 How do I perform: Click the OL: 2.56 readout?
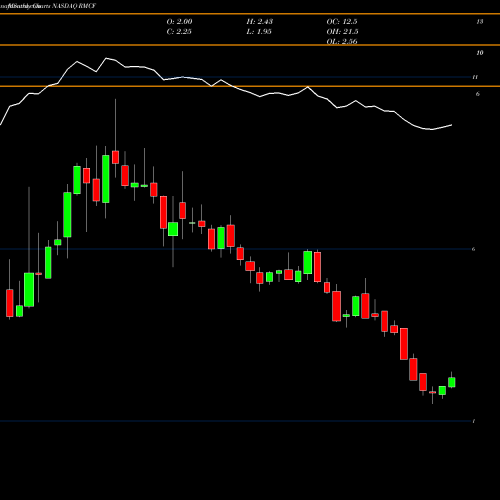[x=342, y=41]
